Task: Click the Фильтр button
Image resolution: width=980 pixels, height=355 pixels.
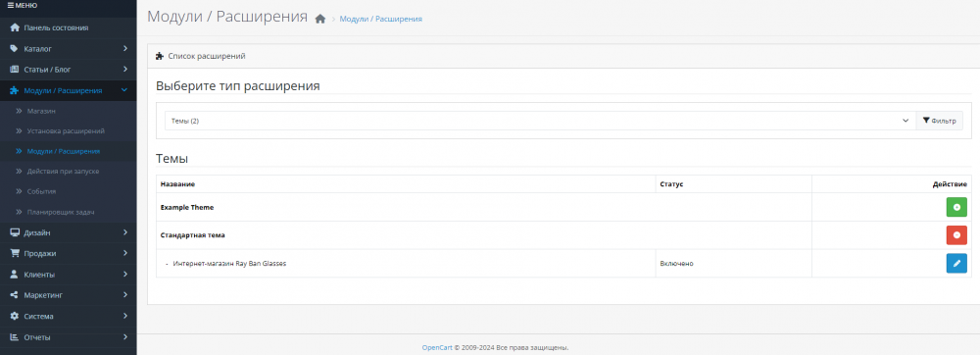Action: tap(940, 121)
